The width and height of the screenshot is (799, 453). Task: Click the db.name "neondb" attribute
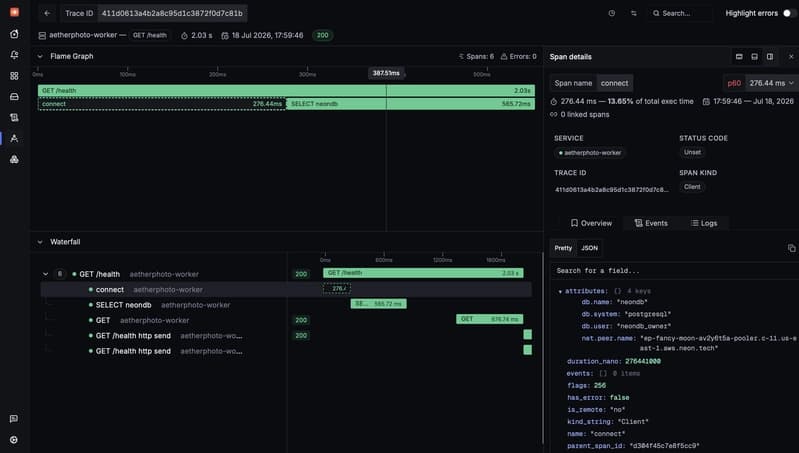pos(615,302)
